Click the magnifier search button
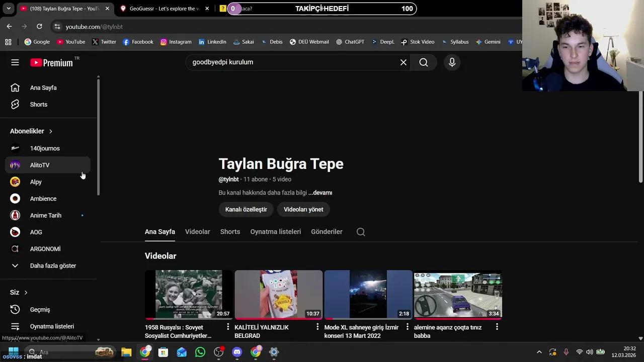644x362 pixels. click(424, 62)
